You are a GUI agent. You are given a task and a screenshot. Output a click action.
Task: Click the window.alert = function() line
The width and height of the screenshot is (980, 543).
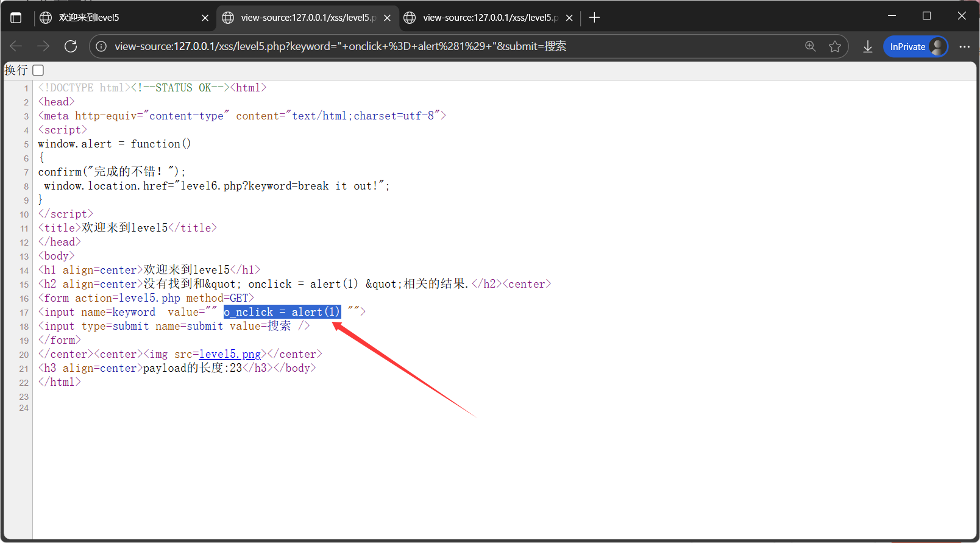pyautogui.click(x=115, y=144)
